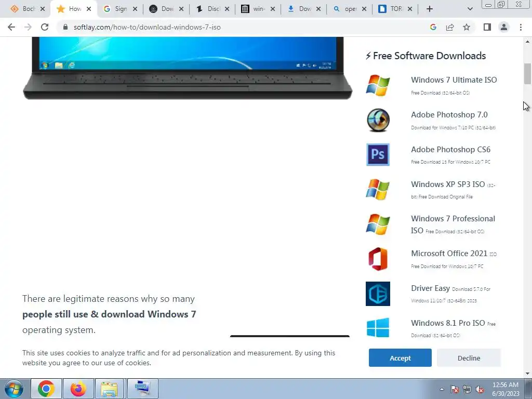Open Windows 7 Ultimate ISO link

click(x=454, y=80)
